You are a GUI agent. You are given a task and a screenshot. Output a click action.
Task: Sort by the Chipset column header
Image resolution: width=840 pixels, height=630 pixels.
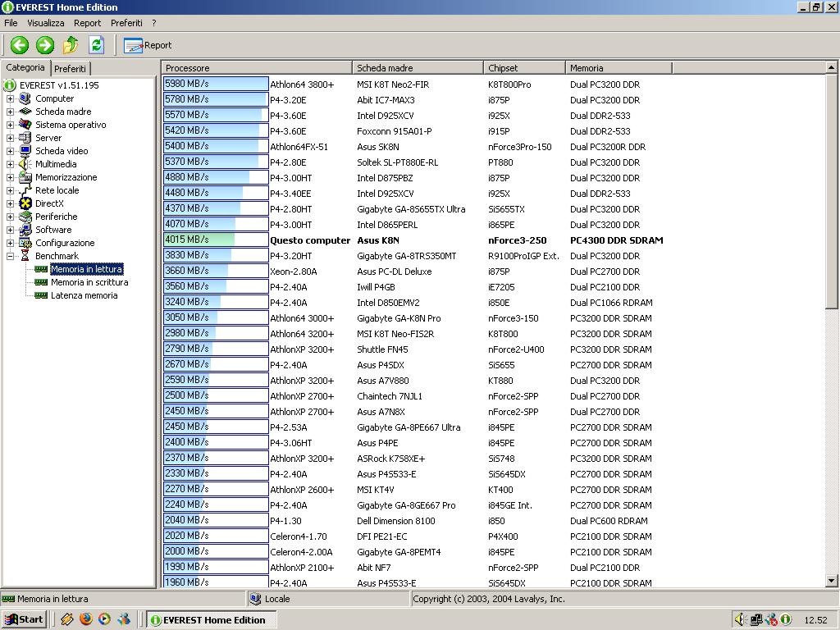pyautogui.click(x=524, y=68)
